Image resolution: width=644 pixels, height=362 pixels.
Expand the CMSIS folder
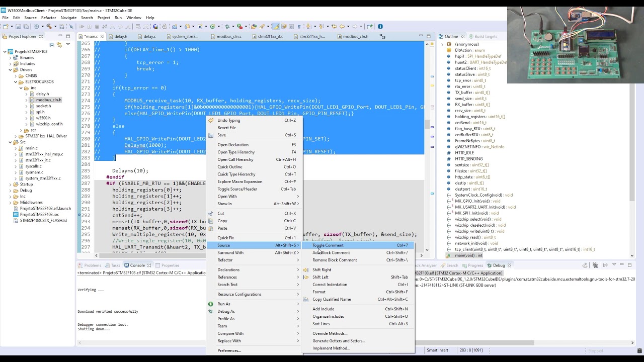coord(15,76)
